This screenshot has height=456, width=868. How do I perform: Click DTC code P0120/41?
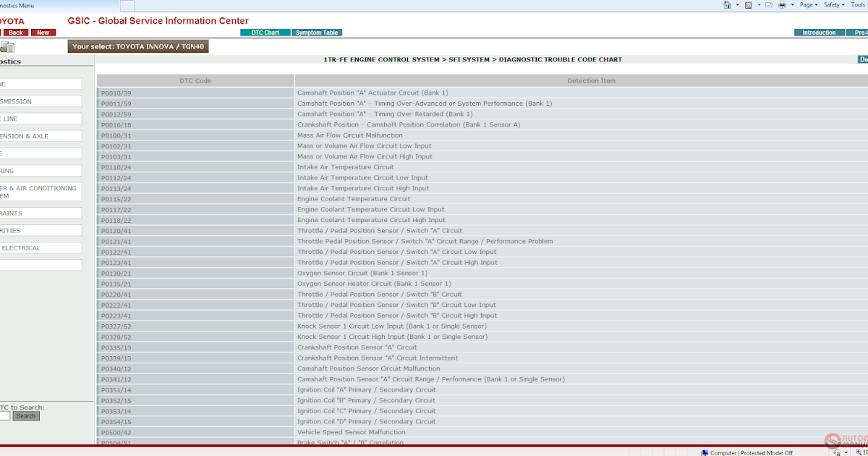[x=116, y=231]
